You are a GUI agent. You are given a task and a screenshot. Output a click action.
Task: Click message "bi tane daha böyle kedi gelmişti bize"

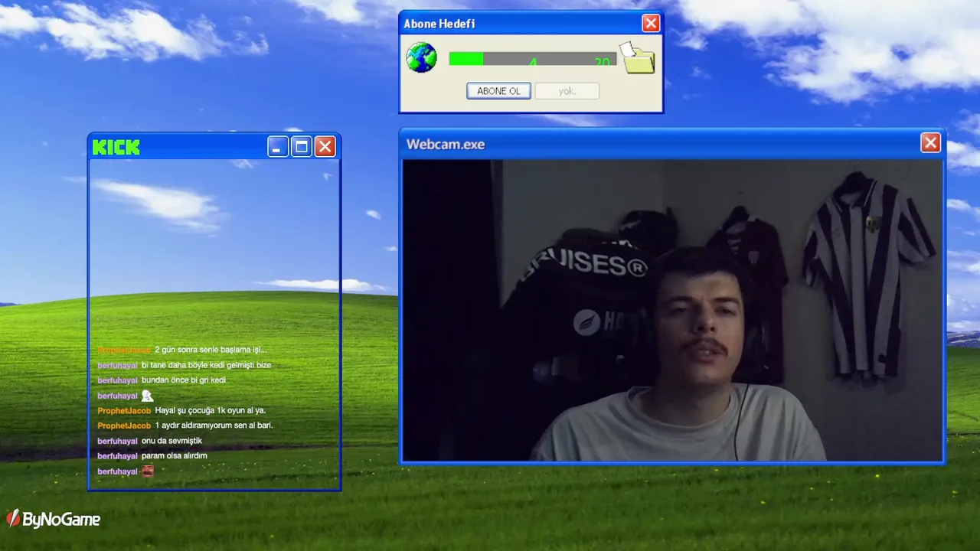[207, 365]
